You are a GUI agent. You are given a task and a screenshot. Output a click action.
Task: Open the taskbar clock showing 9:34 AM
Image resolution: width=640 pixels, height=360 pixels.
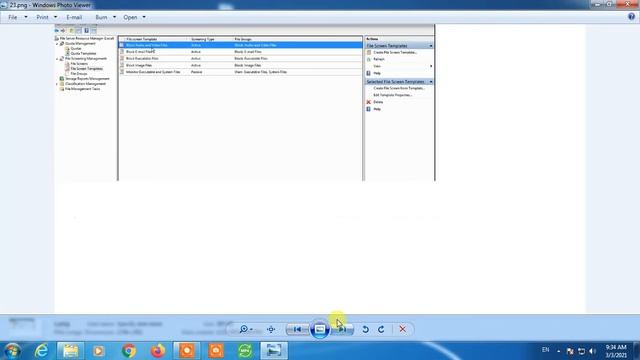[616, 351]
